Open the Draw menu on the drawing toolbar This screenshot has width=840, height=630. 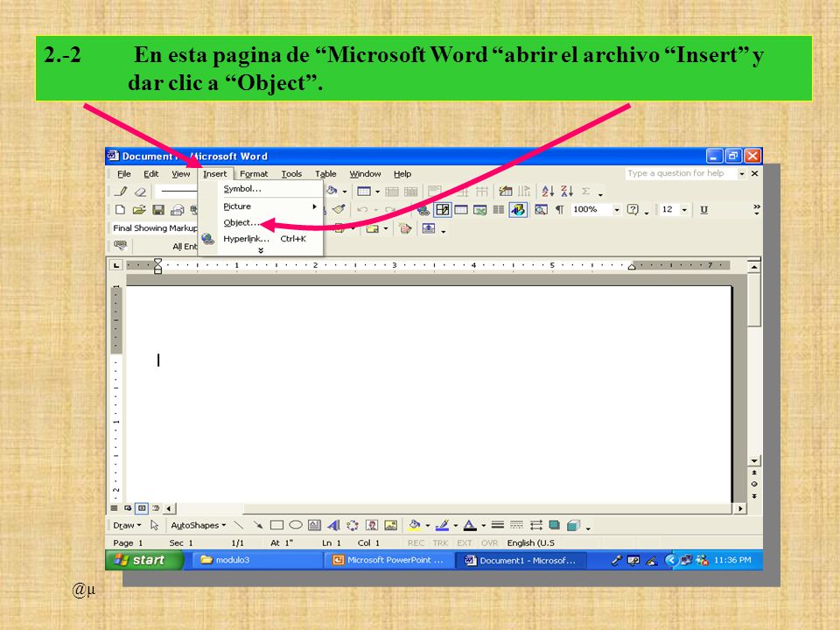click(127, 526)
